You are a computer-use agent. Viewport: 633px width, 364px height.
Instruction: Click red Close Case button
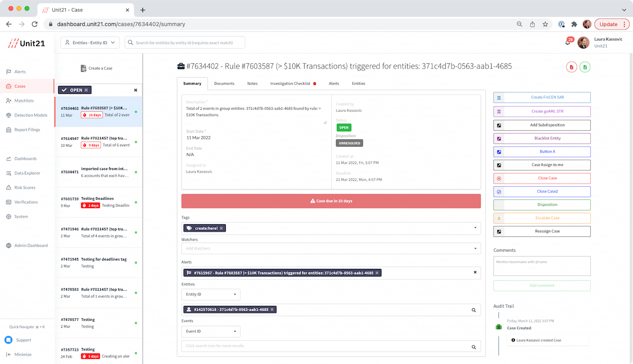[x=542, y=178]
